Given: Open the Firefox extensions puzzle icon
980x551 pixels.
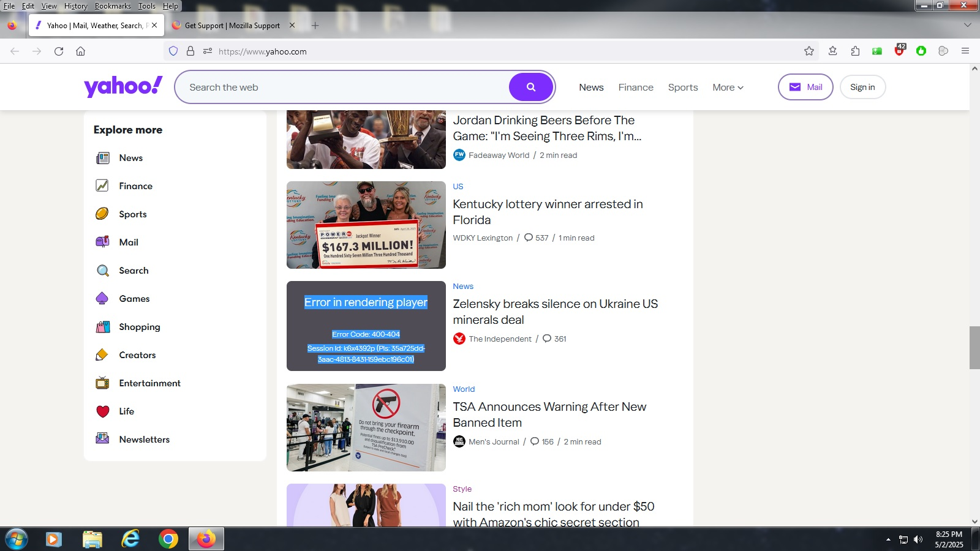Looking at the screenshot, I should point(855,51).
